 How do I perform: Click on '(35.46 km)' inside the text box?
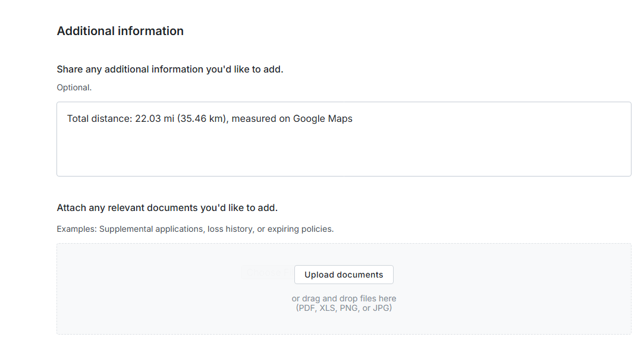point(202,119)
